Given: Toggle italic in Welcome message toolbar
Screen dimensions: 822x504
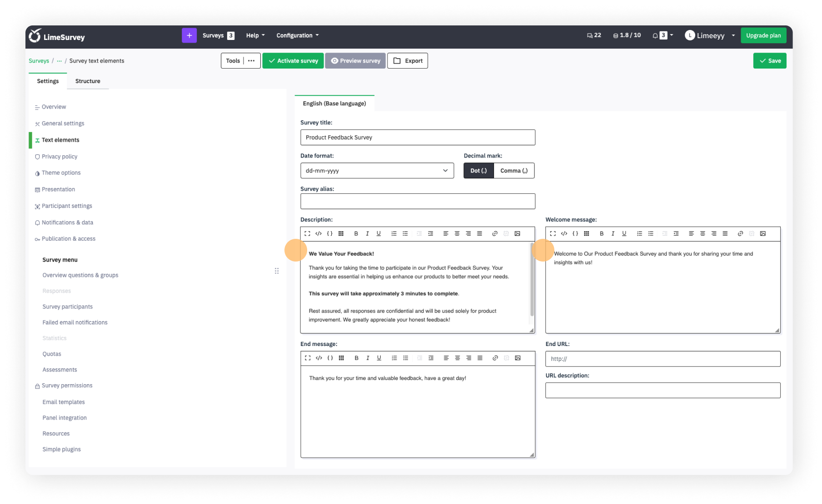Looking at the screenshot, I should 613,233.
